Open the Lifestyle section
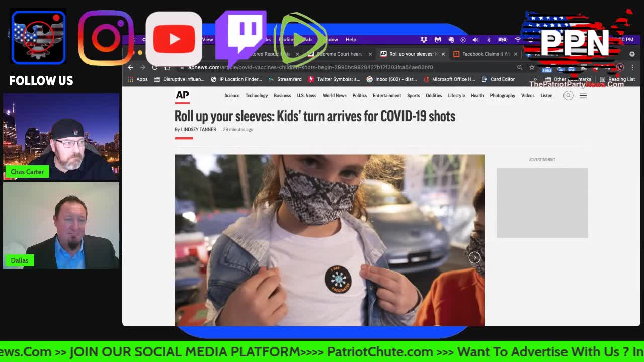The height and width of the screenshot is (362, 644). (x=456, y=95)
